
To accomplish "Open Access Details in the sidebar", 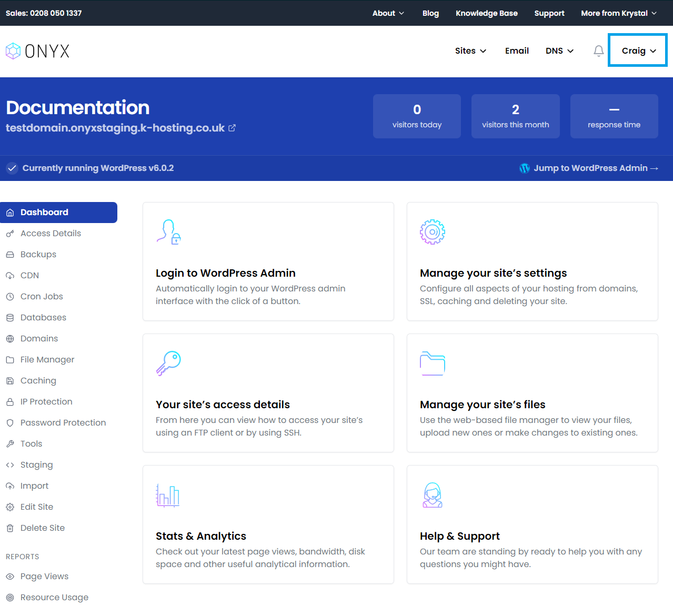I will (51, 234).
